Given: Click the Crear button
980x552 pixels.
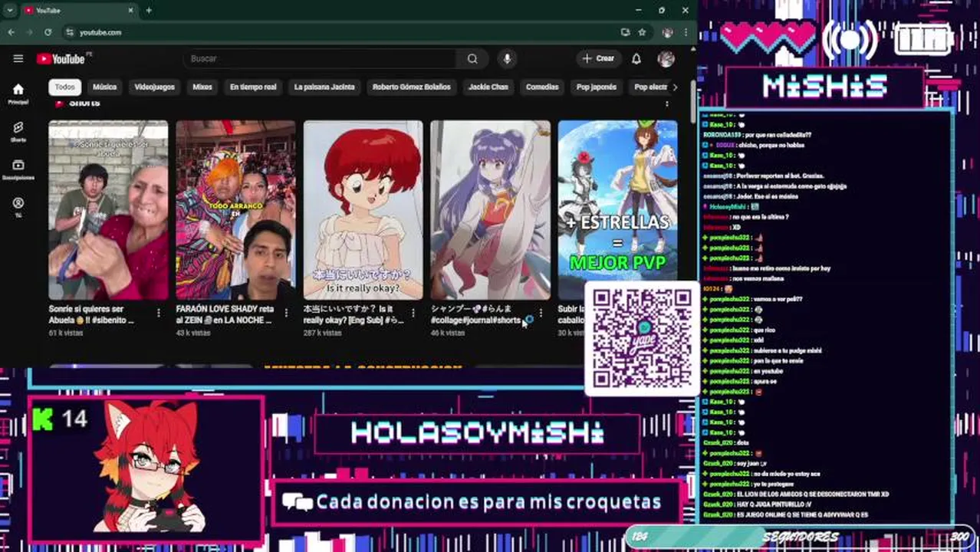Looking at the screenshot, I should click(x=598, y=58).
